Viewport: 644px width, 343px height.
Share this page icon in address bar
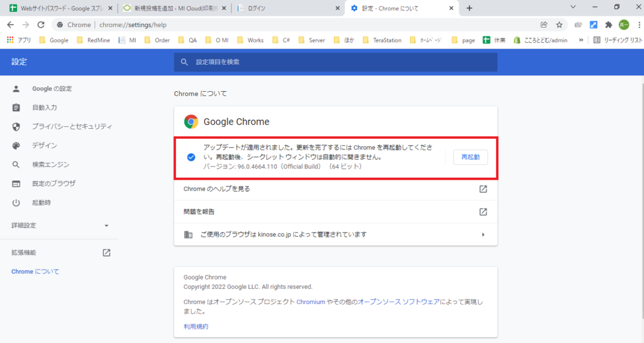click(x=544, y=24)
